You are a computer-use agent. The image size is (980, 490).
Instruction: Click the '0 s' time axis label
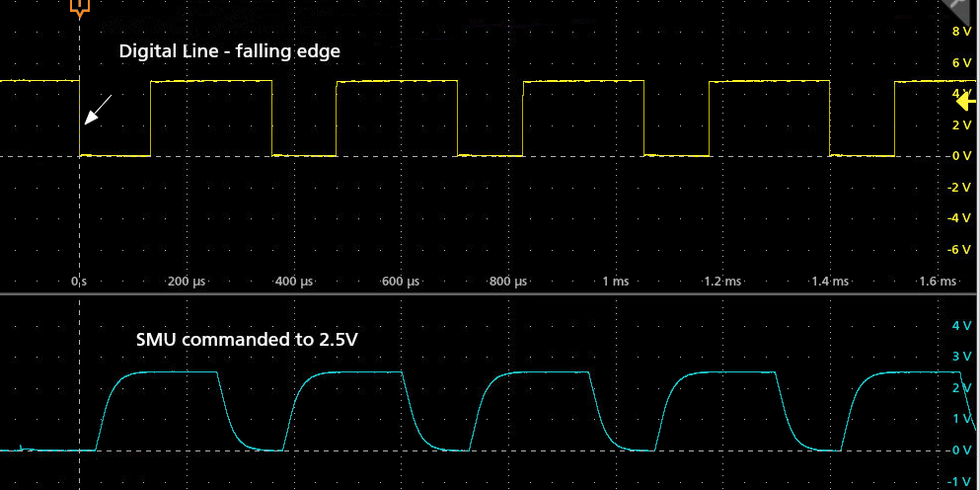pos(81,282)
